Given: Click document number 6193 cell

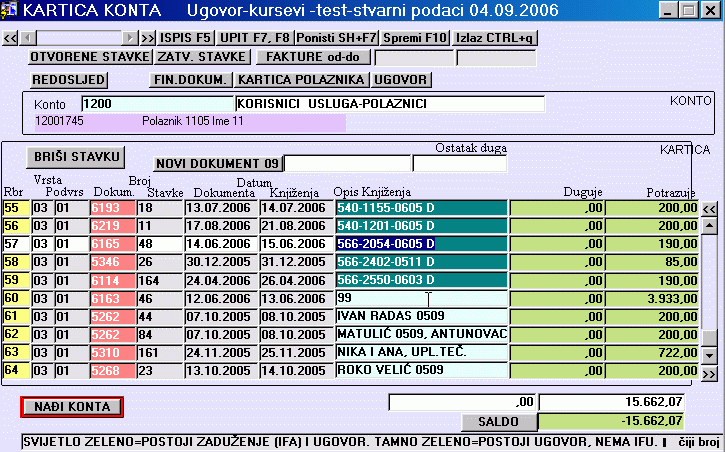Looking at the screenshot, I should coord(113,208).
